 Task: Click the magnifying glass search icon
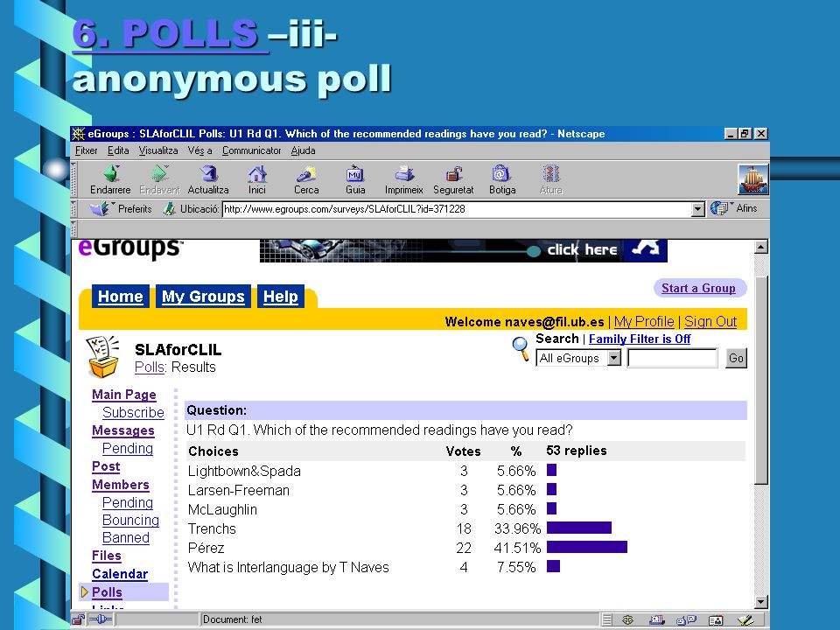(x=520, y=348)
